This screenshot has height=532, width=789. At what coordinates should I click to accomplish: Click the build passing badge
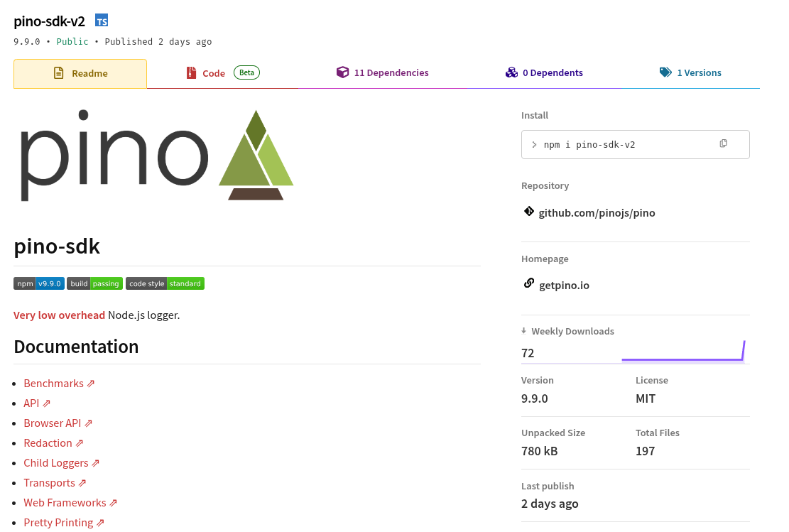pyautogui.click(x=94, y=283)
